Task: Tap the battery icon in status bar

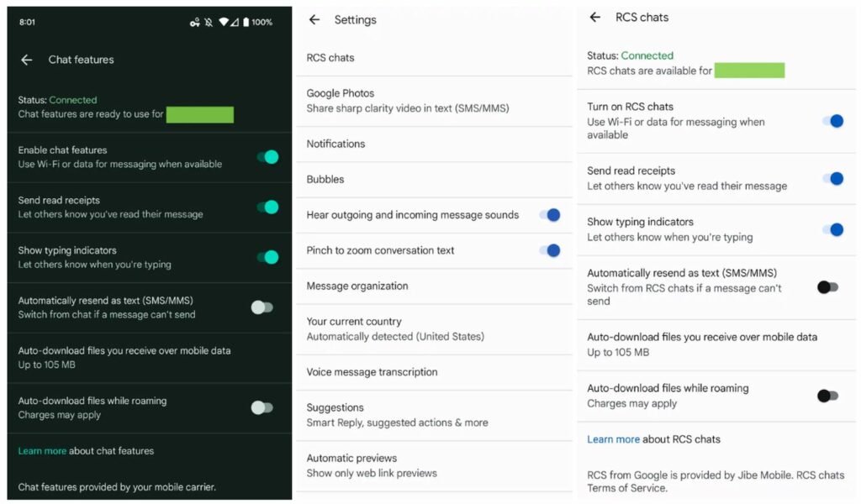Action: click(246, 22)
